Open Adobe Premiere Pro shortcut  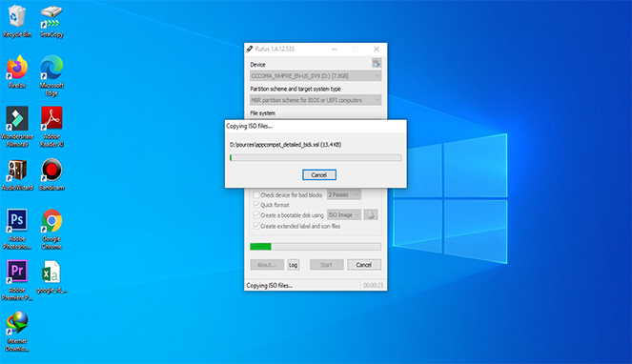point(17,280)
